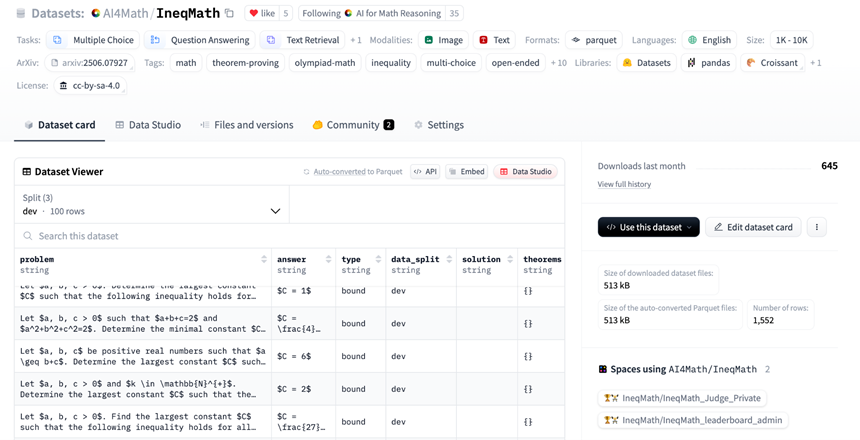
Task: Click the solution column header
Action: 487,264
